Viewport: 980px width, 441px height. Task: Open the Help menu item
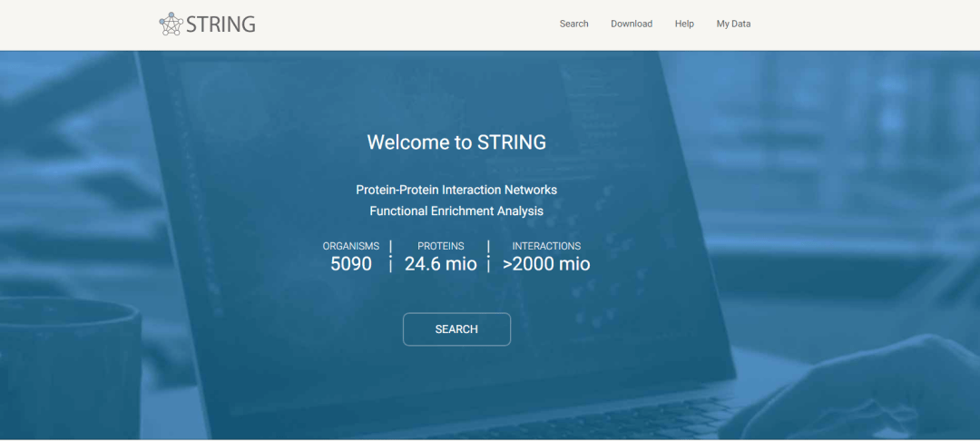pyautogui.click(x=684, y=24)
